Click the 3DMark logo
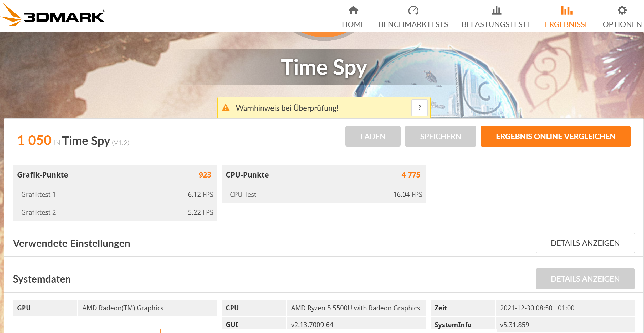This screenshot has height=333, width=644. coord(53,15)
